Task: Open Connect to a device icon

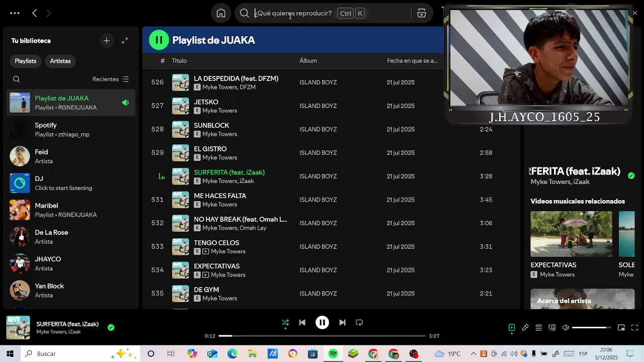Action: pos(552,328)
